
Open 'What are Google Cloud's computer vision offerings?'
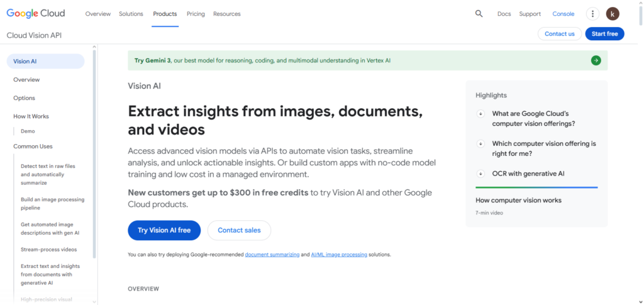coord(533,119)
